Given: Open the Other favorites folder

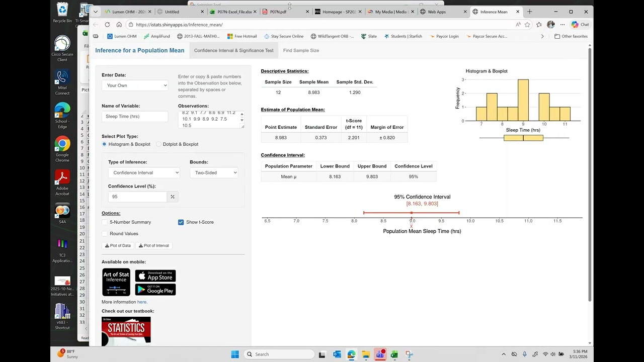Looking at the screenshot, I should coord(571,36).
